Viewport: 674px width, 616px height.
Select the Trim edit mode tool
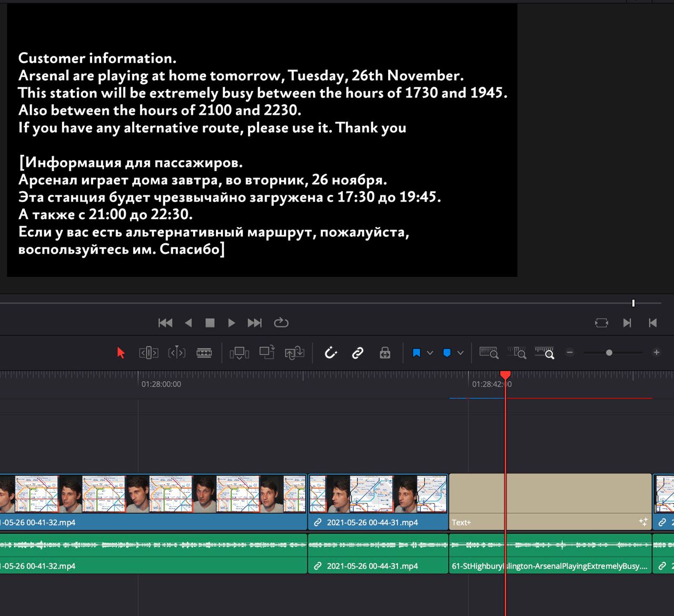coord(148,353)
